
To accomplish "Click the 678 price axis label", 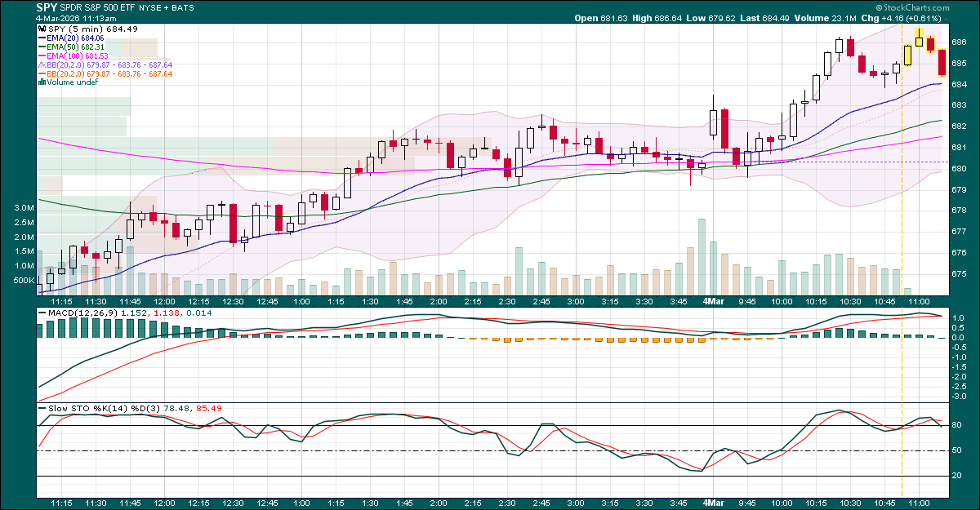I will 960,211.
